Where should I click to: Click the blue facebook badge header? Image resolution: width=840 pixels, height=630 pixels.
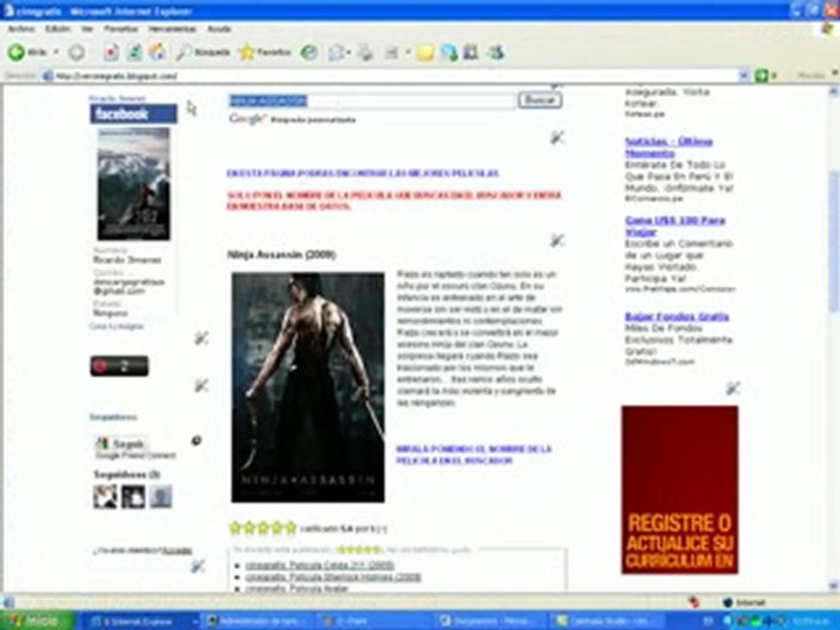point(133,114)
